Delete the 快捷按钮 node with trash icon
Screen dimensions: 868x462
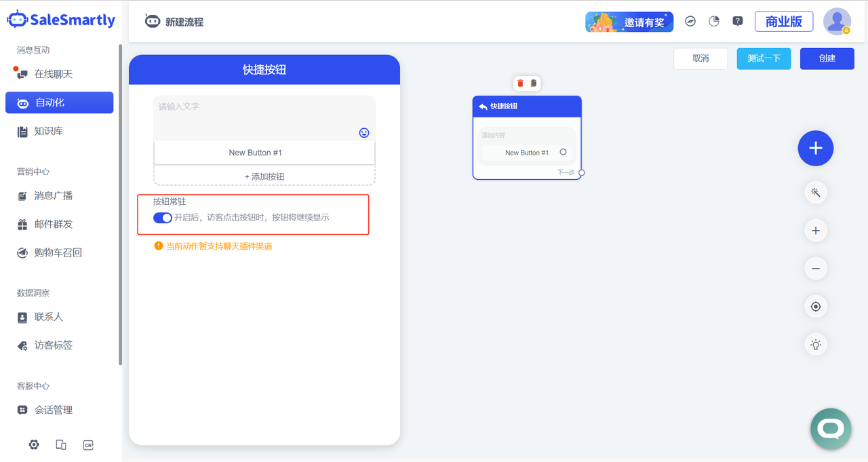(x=520, y=83)
